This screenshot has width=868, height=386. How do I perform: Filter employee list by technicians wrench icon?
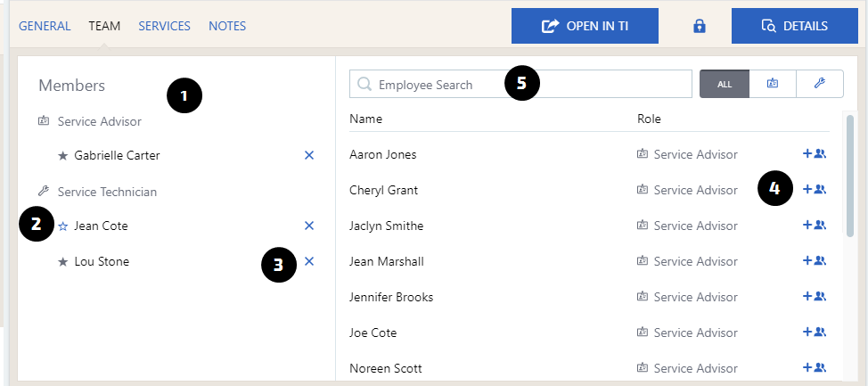819,84
